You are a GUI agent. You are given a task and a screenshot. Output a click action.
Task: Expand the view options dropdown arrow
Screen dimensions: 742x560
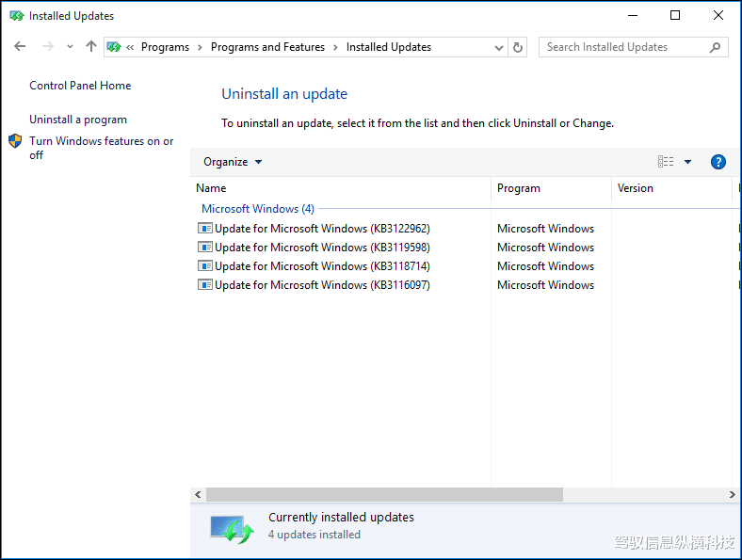[687, 162]
